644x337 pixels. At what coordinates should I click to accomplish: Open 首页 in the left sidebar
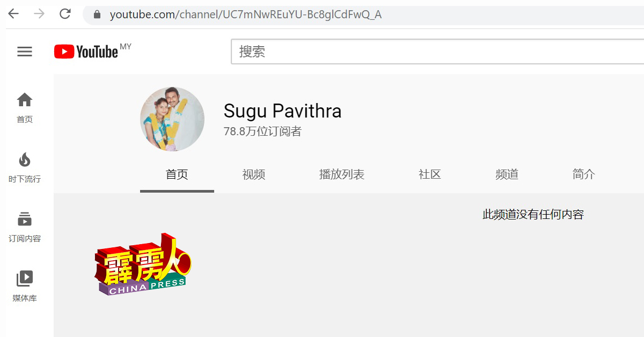(x=25, y=108)
